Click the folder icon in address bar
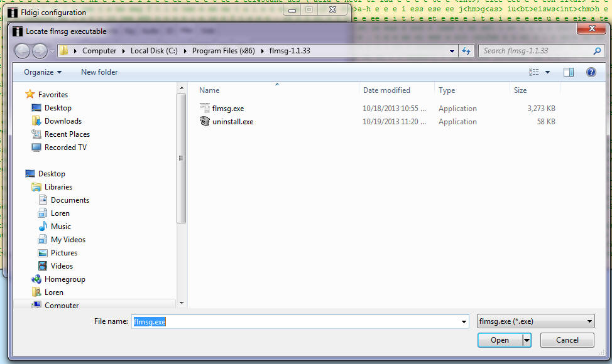The image size is (612, 364). (x=63, y=51)
